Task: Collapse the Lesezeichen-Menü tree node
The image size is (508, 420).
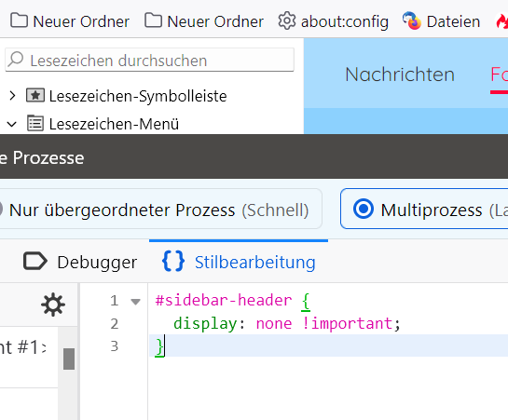Action: point(12,124)
